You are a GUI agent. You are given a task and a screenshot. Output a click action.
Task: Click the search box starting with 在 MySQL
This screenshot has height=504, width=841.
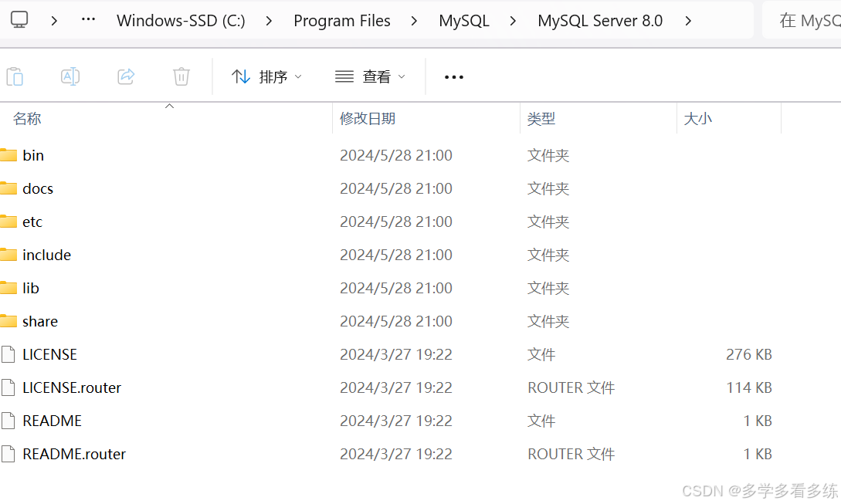(x=802, y=20)
